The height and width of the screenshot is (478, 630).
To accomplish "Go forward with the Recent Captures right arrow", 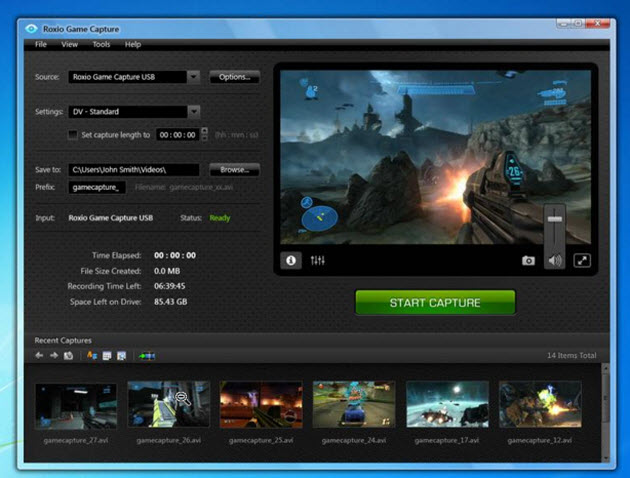I will [x=53, y=355].
